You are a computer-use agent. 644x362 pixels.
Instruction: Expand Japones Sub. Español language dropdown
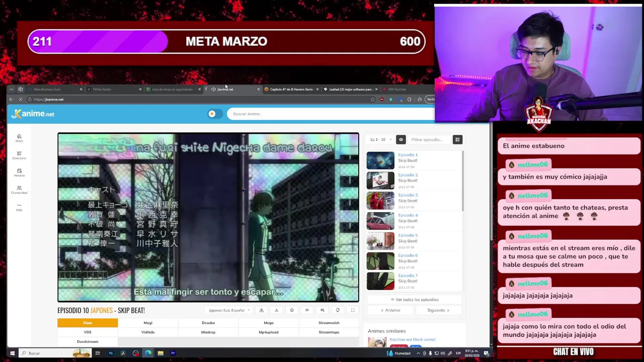pos(229,310)
